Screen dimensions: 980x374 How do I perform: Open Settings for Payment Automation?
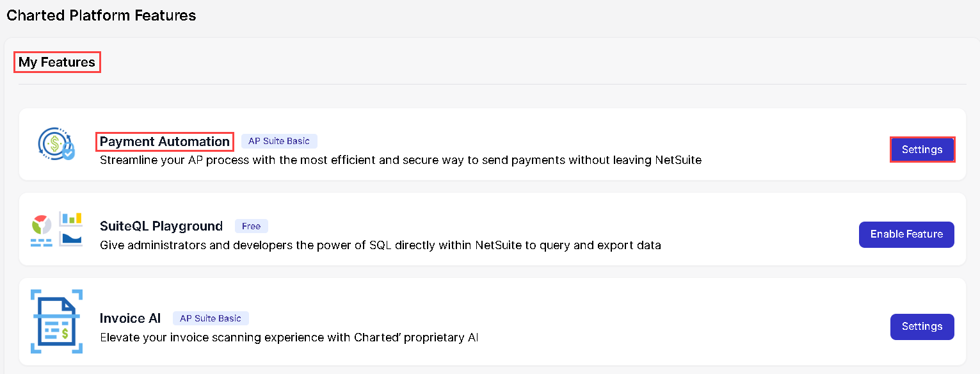922,149
